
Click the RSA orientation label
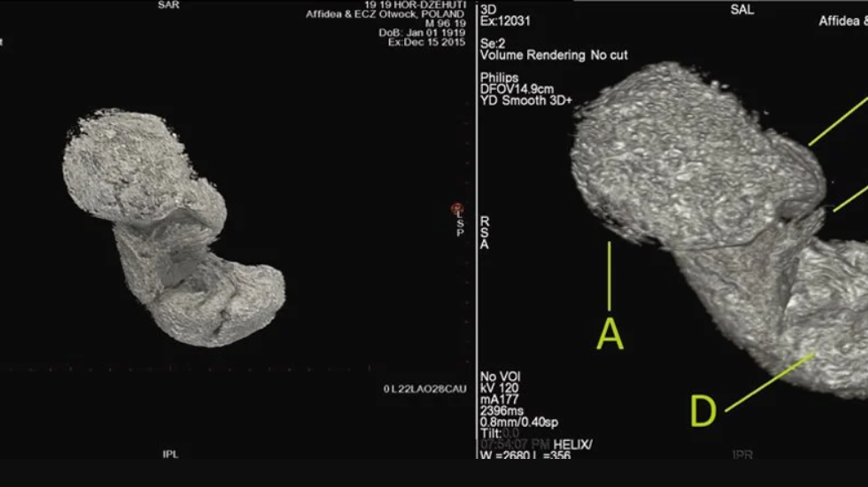click(x=484, y=233)
